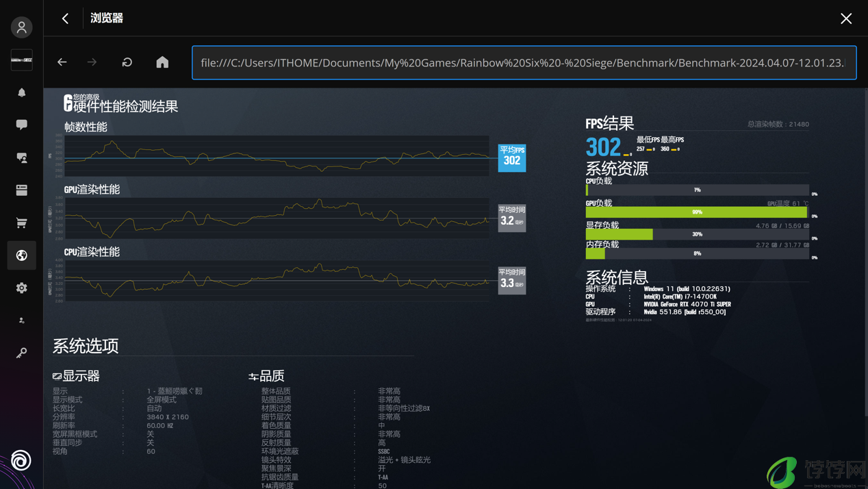Click the 3840 X 2160 resolution value

pos(168,417)
